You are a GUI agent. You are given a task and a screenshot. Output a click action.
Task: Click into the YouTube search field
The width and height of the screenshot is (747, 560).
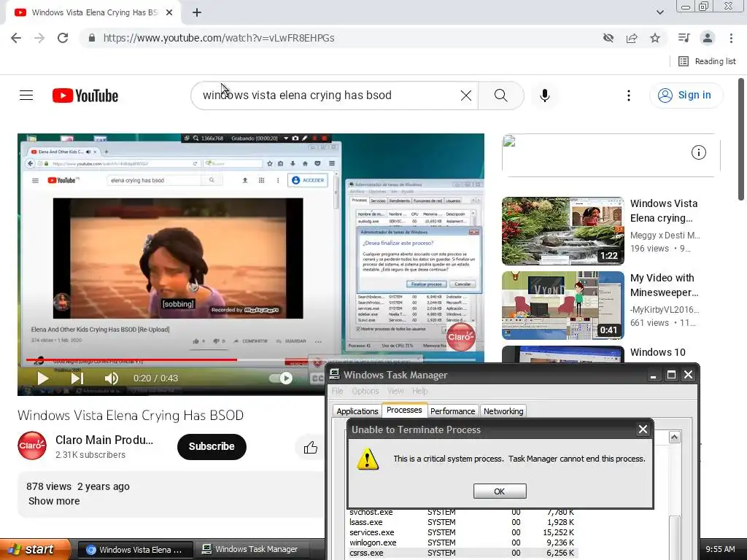(x=329, y=96)
